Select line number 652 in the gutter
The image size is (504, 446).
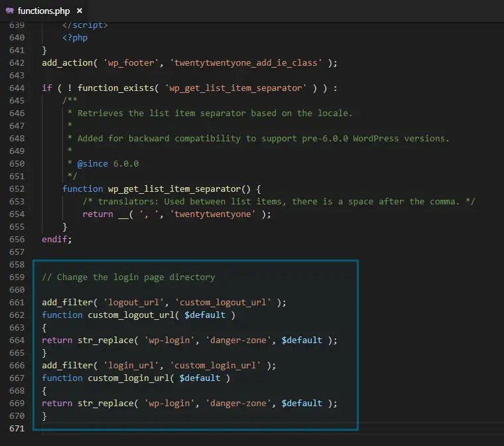pos(16,188)
